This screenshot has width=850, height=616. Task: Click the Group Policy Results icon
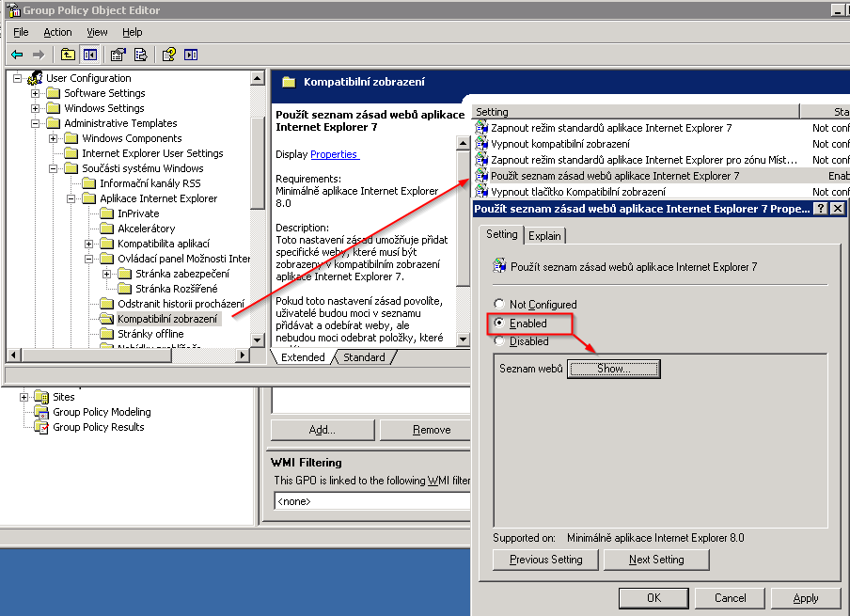(x=41, y=427)
